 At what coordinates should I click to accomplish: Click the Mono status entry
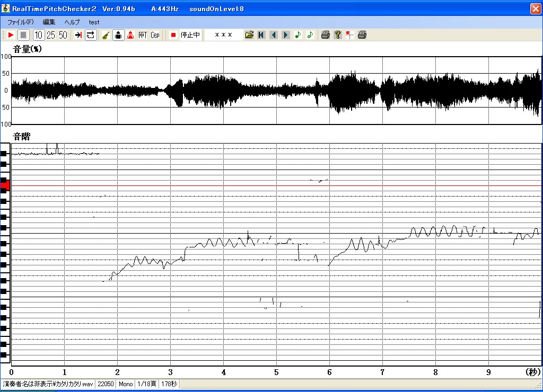click(126, 384)
